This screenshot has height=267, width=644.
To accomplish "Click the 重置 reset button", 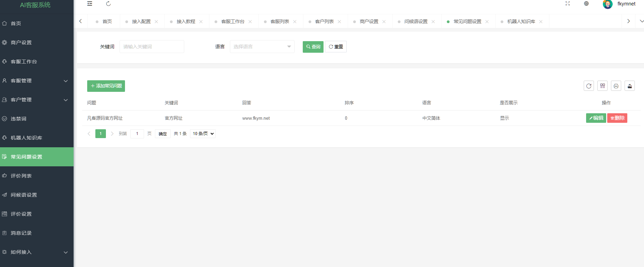I will (336, 47).
